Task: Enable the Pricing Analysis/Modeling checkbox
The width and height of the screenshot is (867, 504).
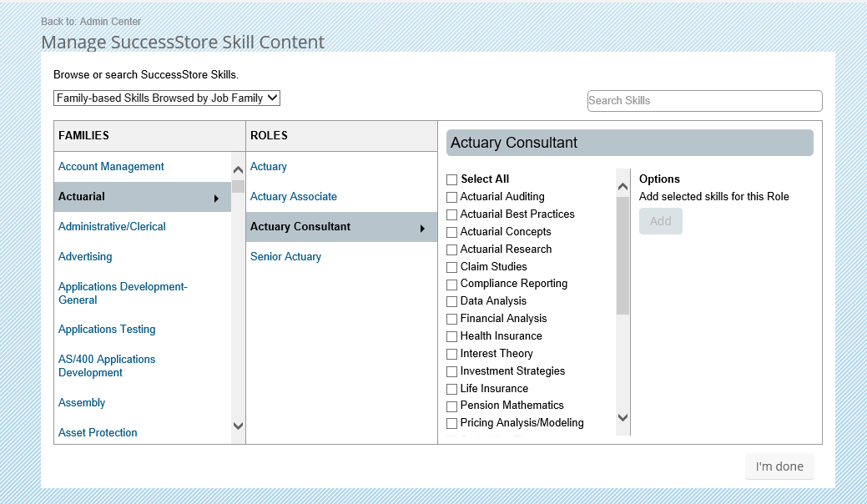Action: point(451,423)
